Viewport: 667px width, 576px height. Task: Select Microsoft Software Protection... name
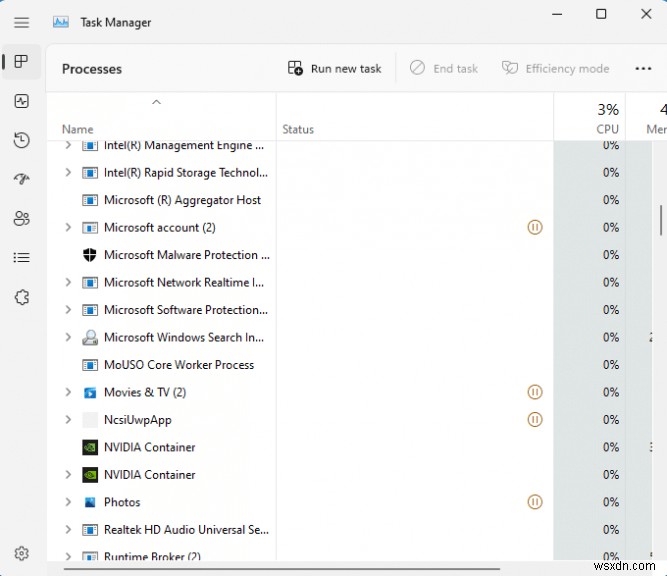(186, 310)
